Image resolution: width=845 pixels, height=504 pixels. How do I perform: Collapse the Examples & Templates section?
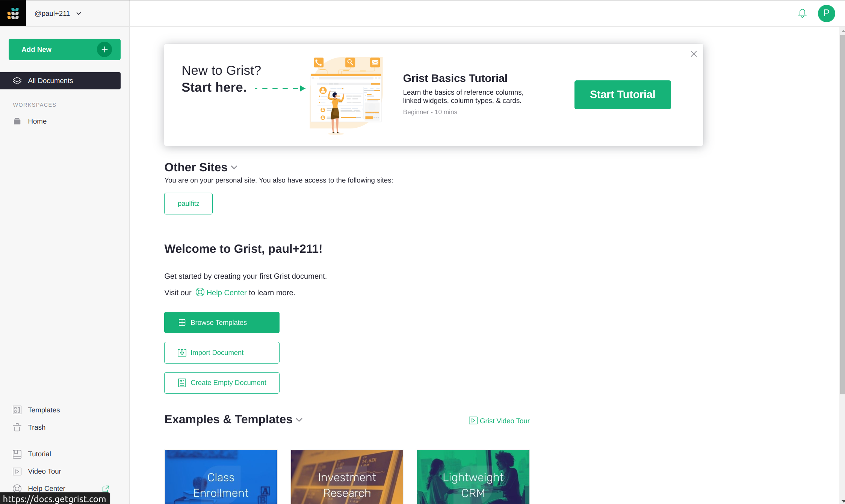pyautogui.click(x=299, y=420)
